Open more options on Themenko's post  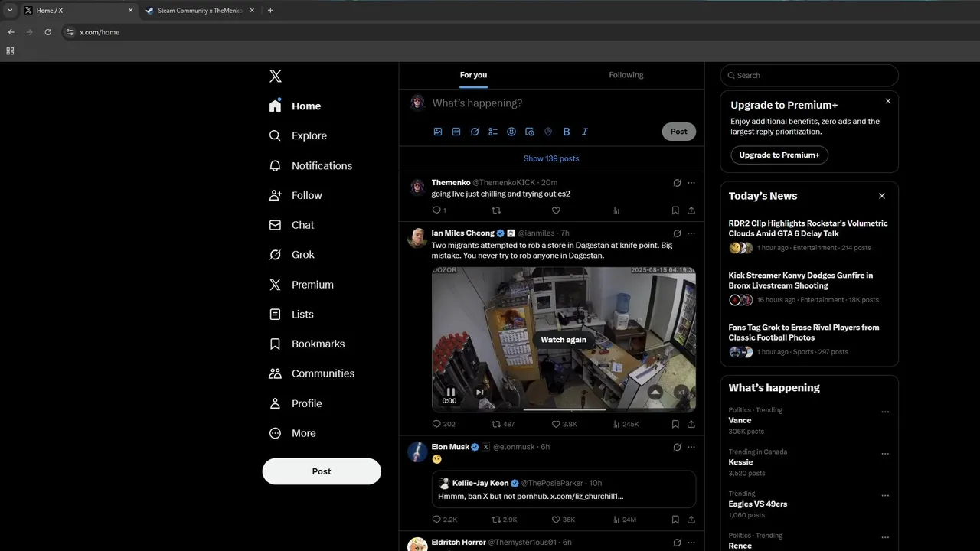tap(691, 183)
